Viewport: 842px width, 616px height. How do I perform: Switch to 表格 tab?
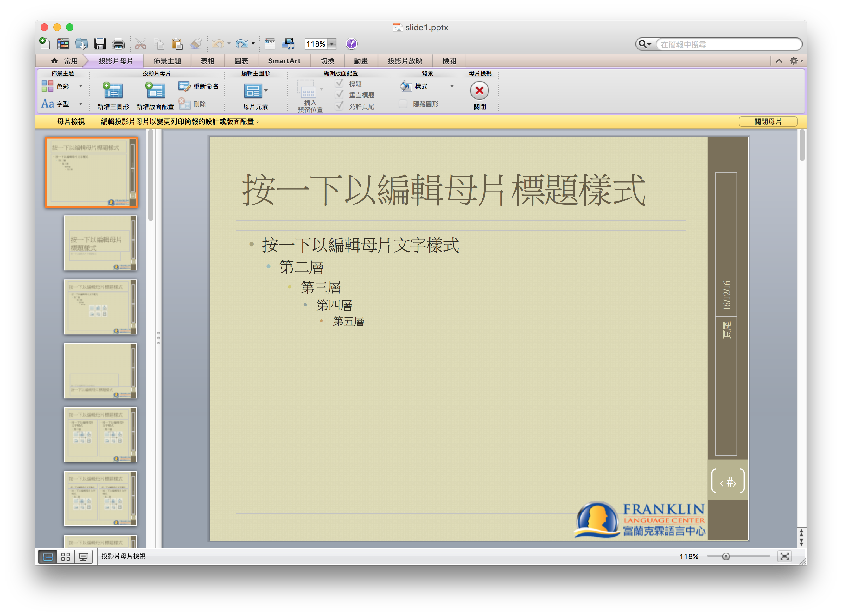[x=208, y=61]
